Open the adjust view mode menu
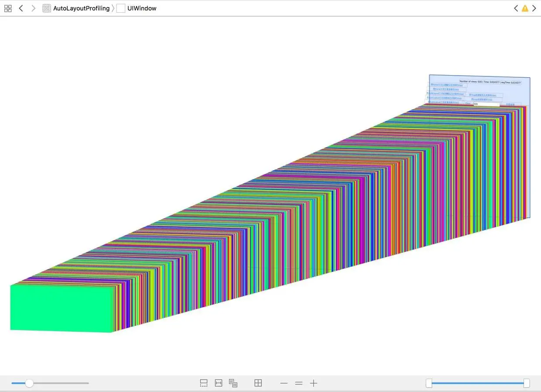This screenshot has height=392, width=541. [233, 383]
